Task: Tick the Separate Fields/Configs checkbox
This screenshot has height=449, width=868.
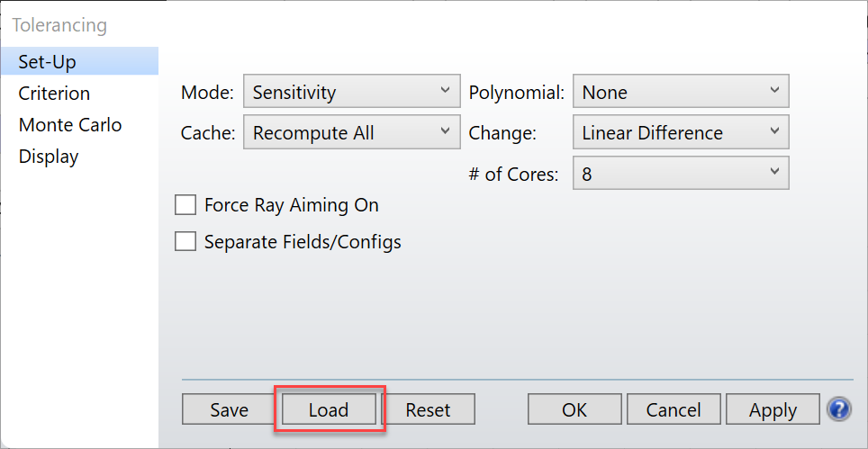Action: pyautogui.click(x=185, y=242)
